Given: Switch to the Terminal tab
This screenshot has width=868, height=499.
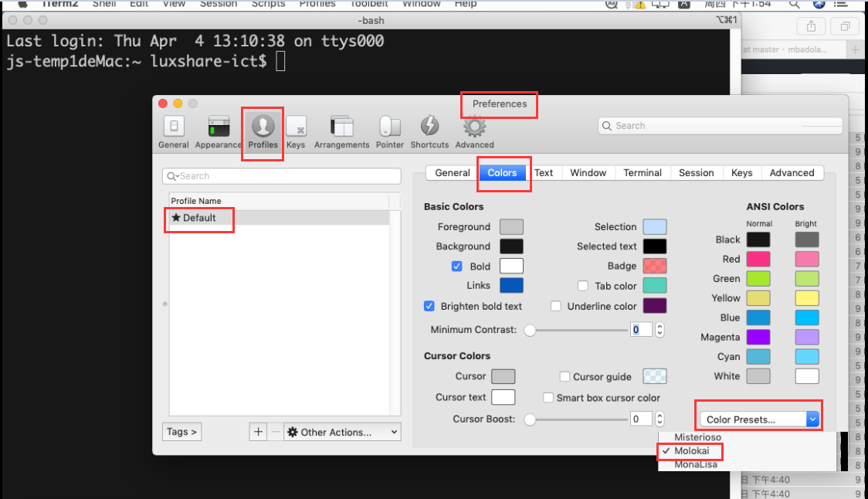Looking at the screenshot, I should point(643,173).
